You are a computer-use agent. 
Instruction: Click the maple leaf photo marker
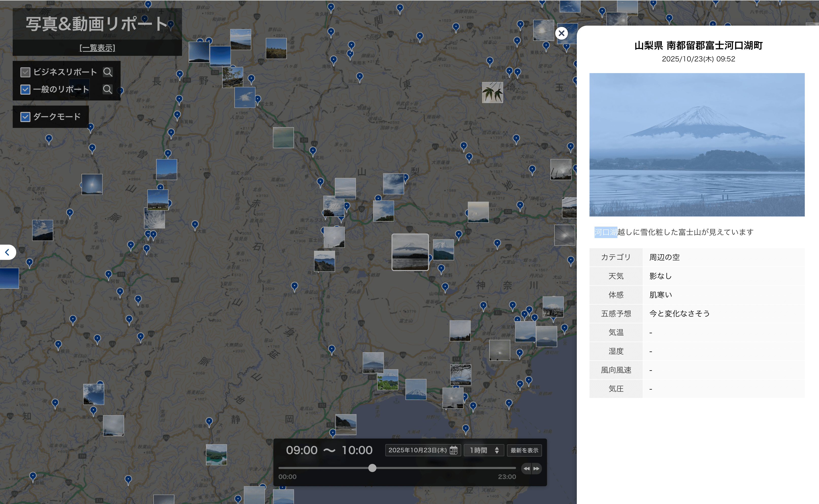click(x=492, y=93)
